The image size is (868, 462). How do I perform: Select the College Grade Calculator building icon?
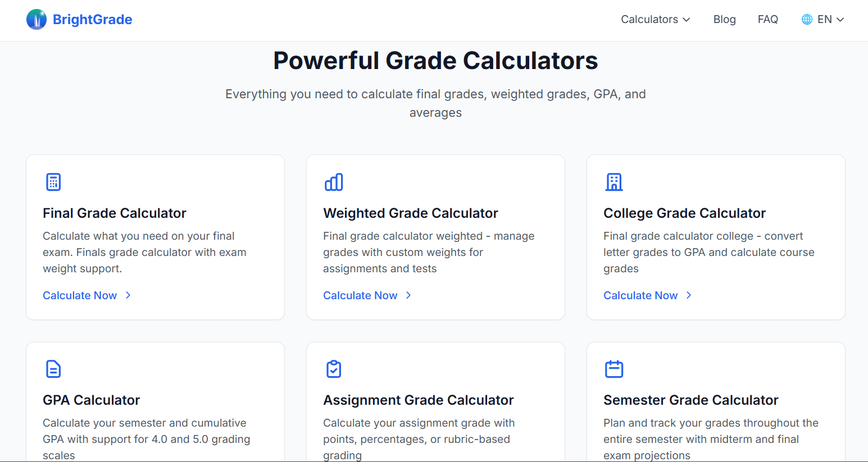pos(613,182)
